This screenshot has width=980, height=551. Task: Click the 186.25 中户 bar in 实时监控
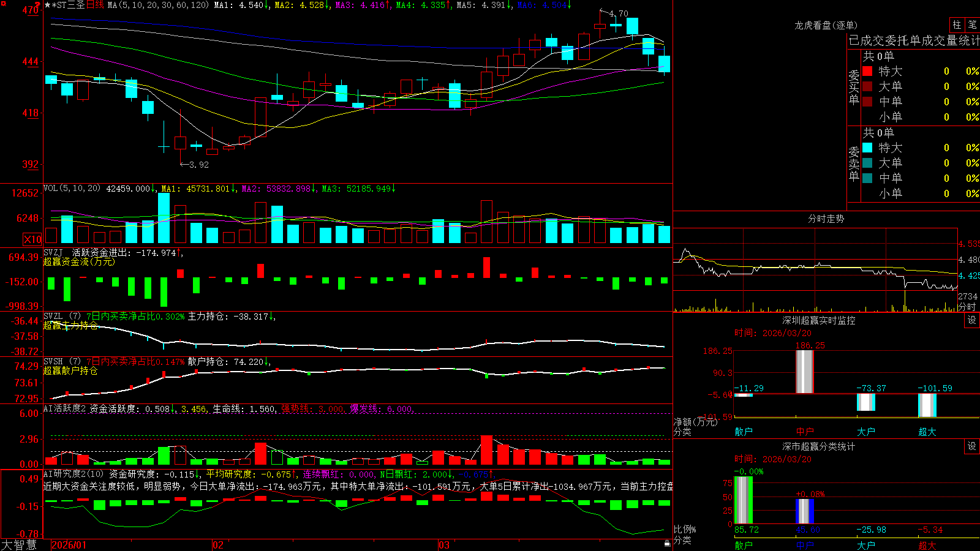click(804, 372)
